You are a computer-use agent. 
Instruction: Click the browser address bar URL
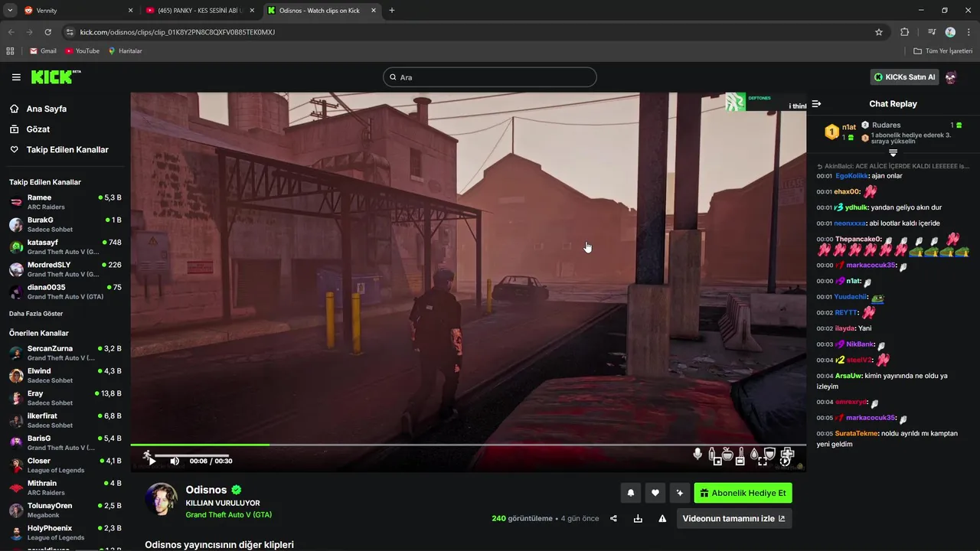pyautogui.click(x=178, y=32)
